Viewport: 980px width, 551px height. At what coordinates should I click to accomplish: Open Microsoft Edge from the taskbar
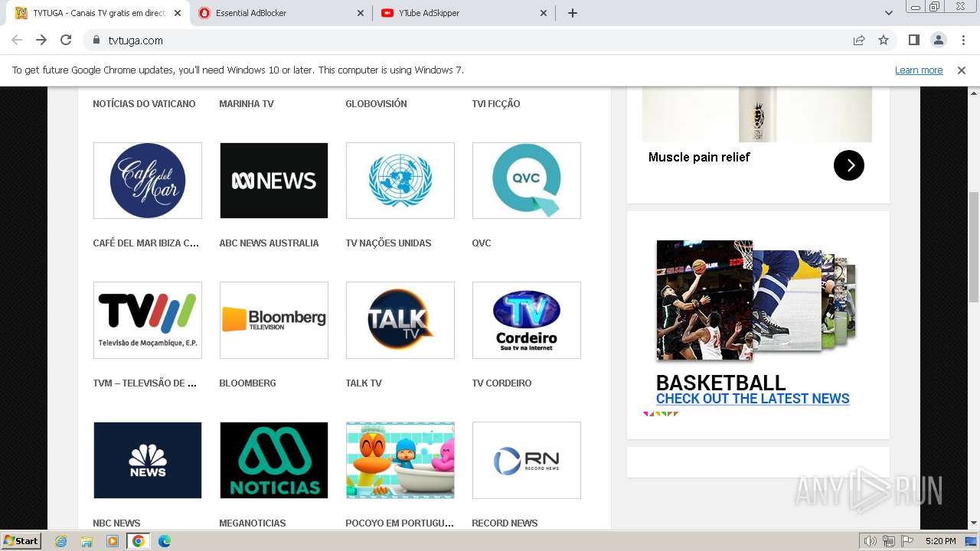pyautogui.click(x=165, y=541)
